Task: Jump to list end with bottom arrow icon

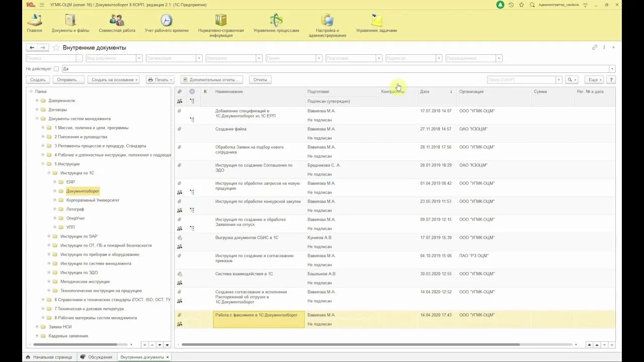Action: click(611, 345)
